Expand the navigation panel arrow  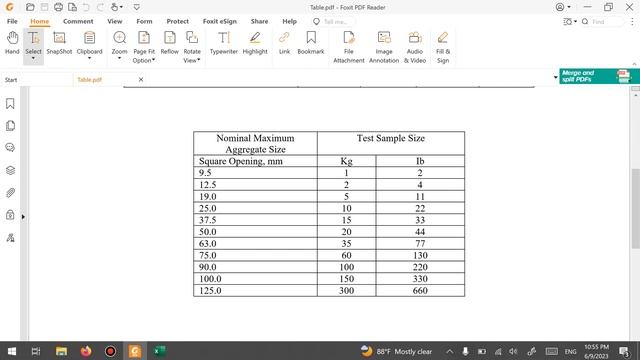tap(23, 217)
